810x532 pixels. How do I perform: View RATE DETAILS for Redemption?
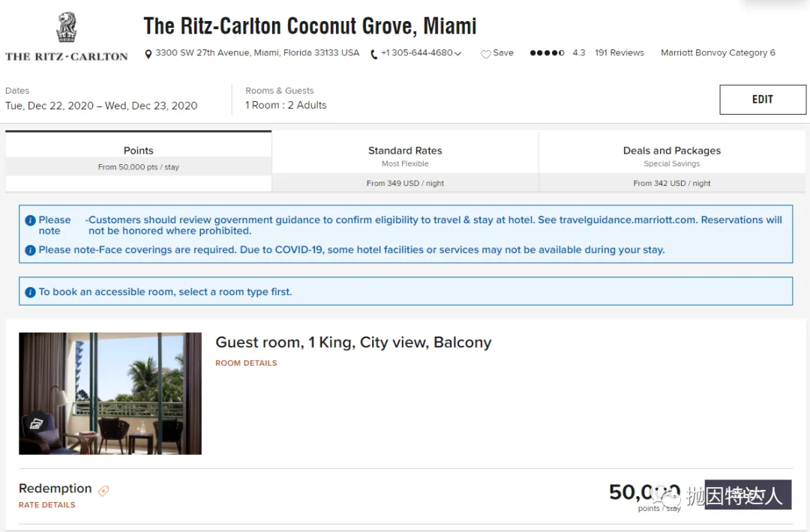click(47, 505)
